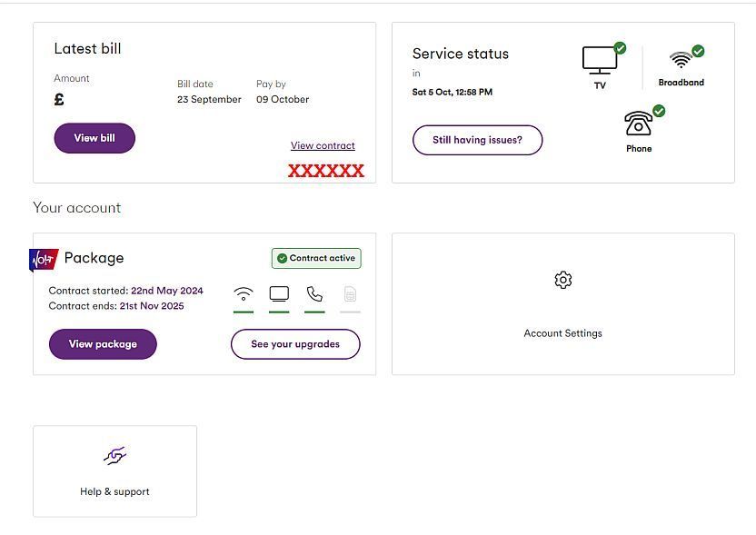Open the View contract link
This screenshot has width=756, height=535.
[x=323, y=145]
